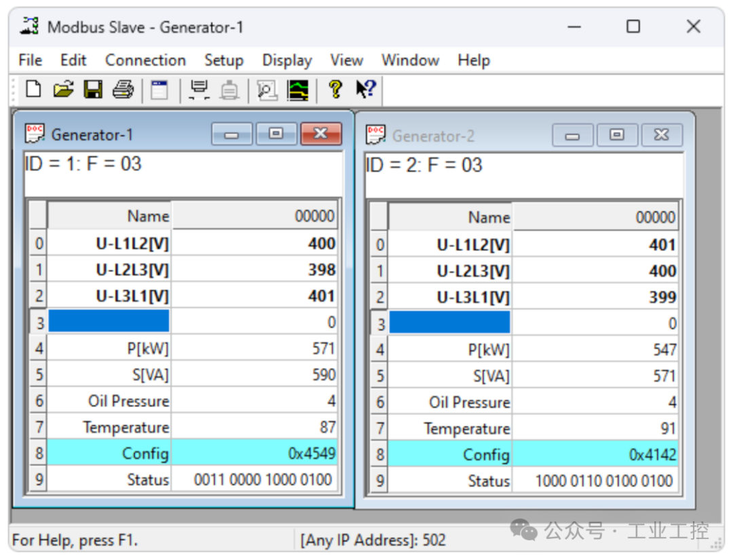
Task: Click the 00000 column header in Generator-2
Action: coord(595,217)
